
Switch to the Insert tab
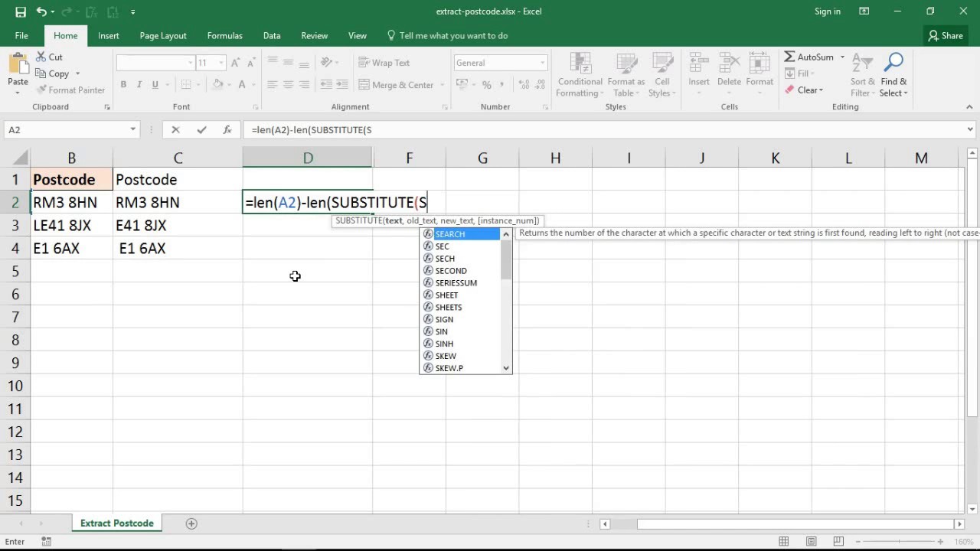108,36
